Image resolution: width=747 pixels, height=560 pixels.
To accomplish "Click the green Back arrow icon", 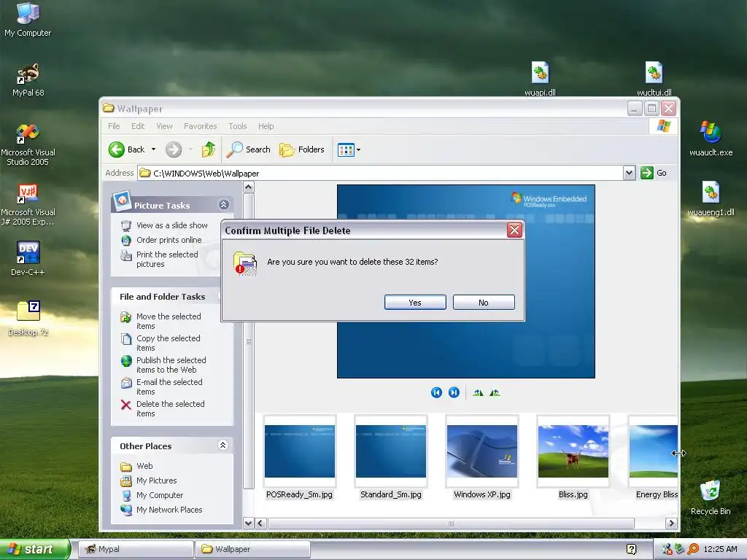I will click(x=116, y=149).
